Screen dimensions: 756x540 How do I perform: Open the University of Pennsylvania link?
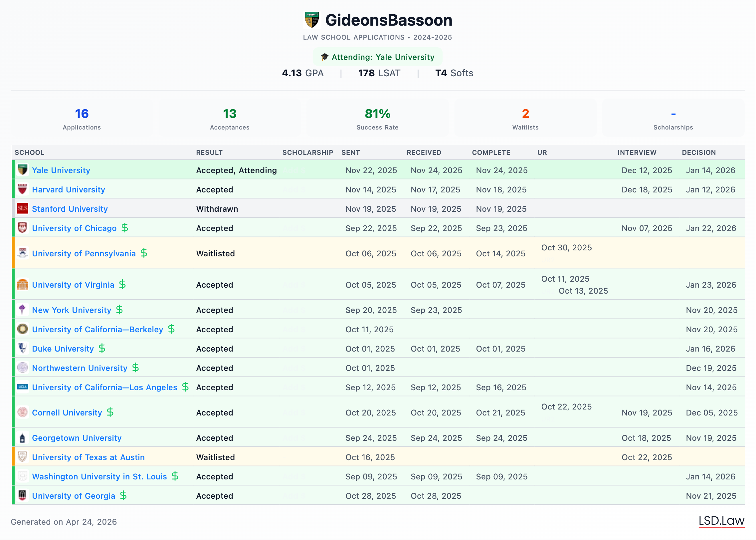click(x=84, y=253)
